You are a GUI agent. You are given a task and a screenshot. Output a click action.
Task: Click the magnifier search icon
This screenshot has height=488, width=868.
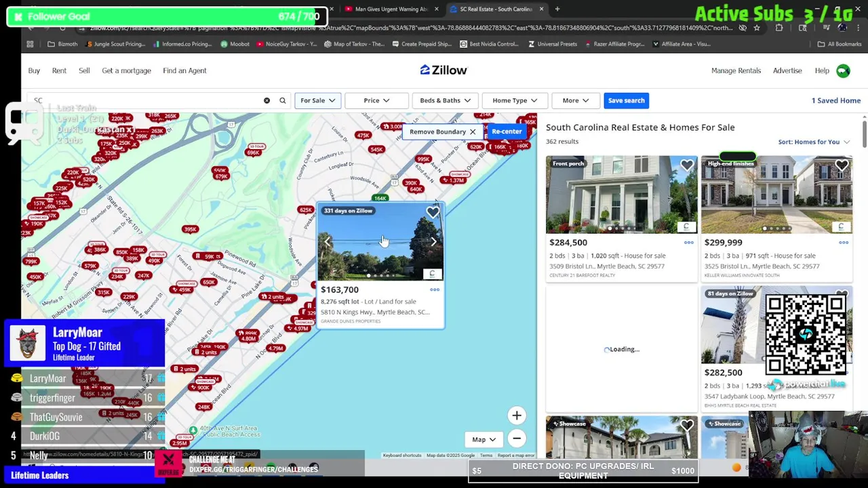click(x=283, y=100)
